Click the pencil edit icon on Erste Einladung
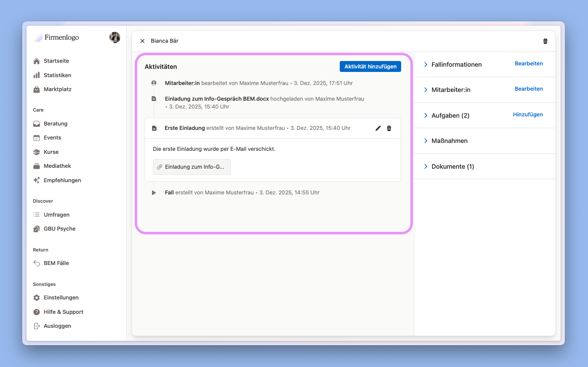 (378, 128)
